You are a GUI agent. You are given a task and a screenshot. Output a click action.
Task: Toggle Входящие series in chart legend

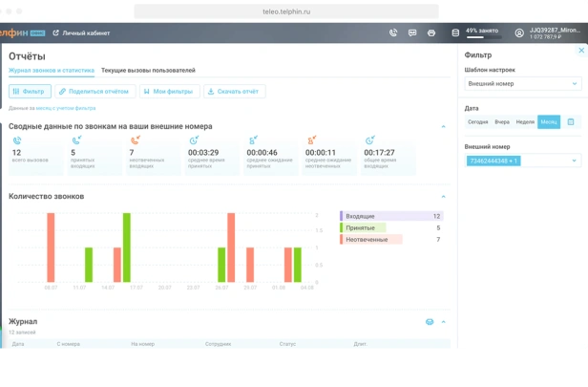click(391, 216)
